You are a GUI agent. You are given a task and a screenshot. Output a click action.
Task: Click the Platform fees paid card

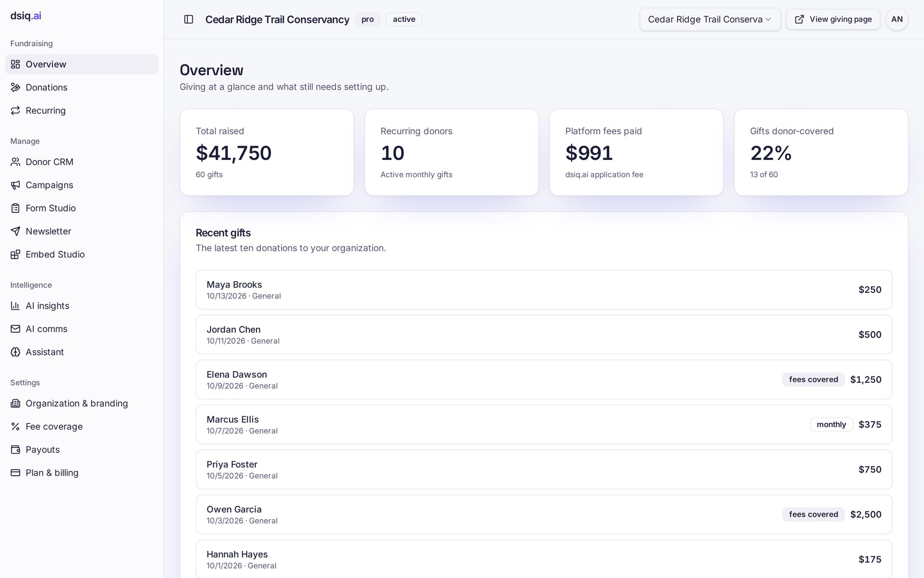point(636,152)
